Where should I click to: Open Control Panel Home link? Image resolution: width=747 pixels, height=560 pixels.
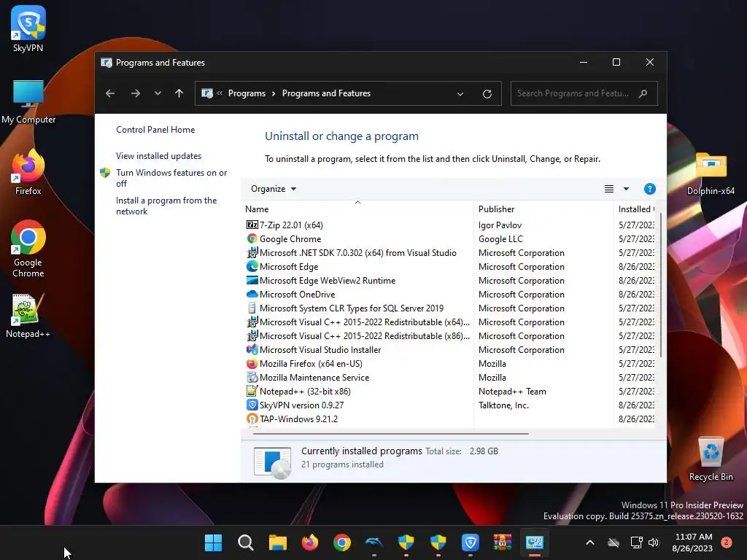click(x=155, y=130)
